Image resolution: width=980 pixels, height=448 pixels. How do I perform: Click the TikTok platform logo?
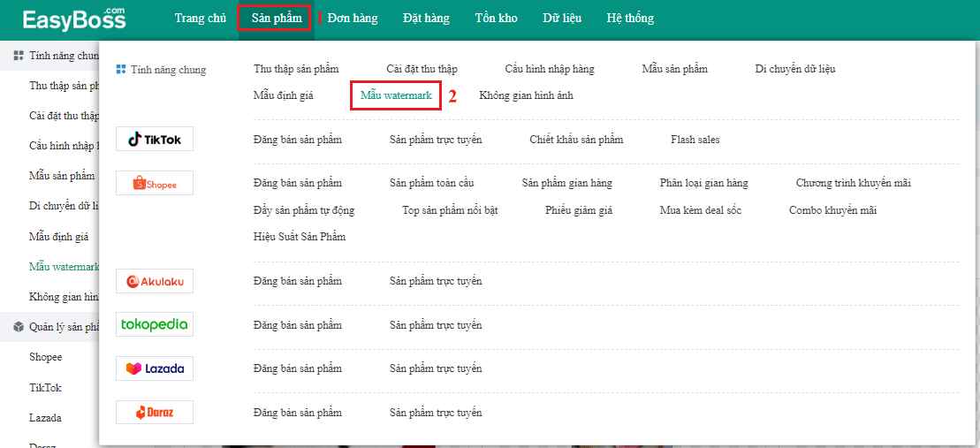click(x=155, y=140)
